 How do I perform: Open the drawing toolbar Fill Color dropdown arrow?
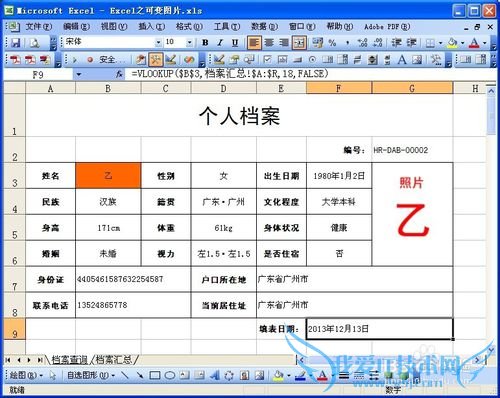tap(289, 376)
